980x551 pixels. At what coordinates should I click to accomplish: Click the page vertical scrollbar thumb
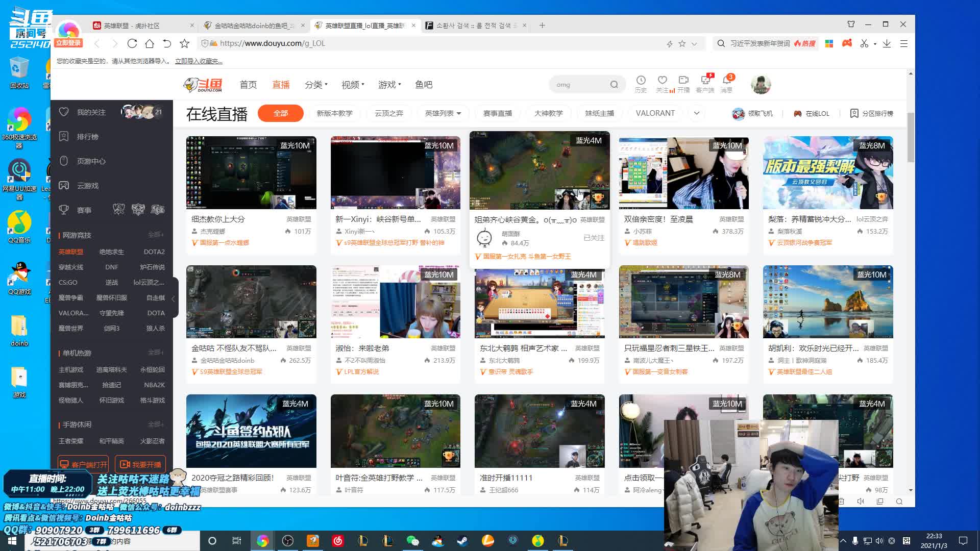pyautogui.click(x=911, y=138)
